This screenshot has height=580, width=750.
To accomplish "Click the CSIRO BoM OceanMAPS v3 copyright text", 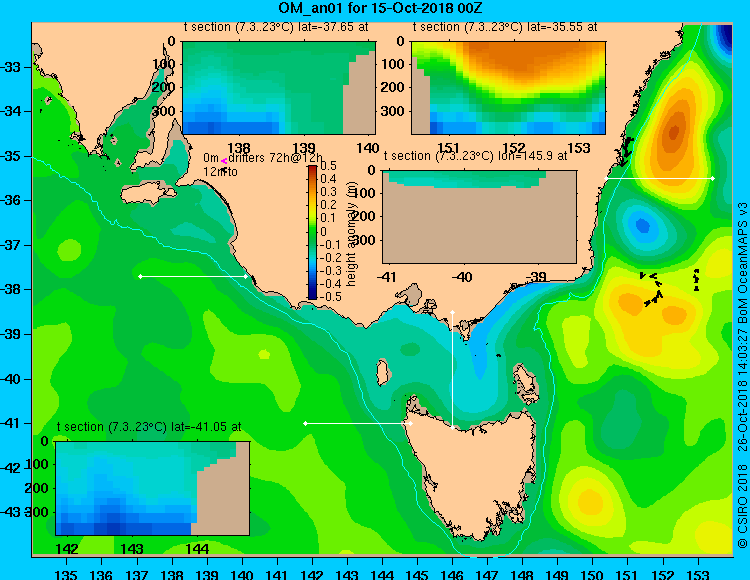I will coord(742,375).
